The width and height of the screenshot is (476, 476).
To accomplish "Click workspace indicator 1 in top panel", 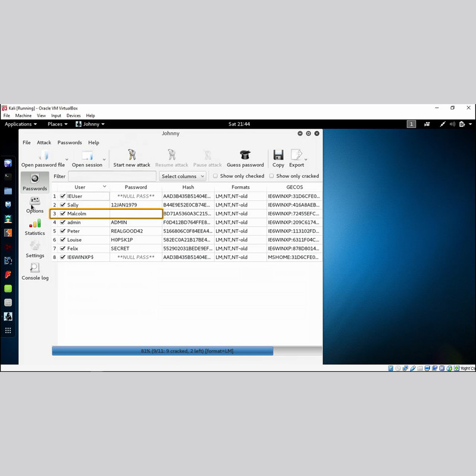I will (x=411, y=124).
